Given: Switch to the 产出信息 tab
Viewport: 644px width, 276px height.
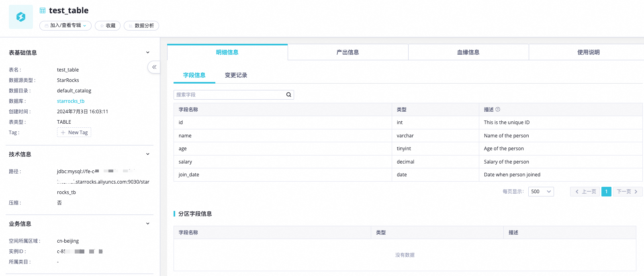Looking at the screenshot, I should 348,52.
